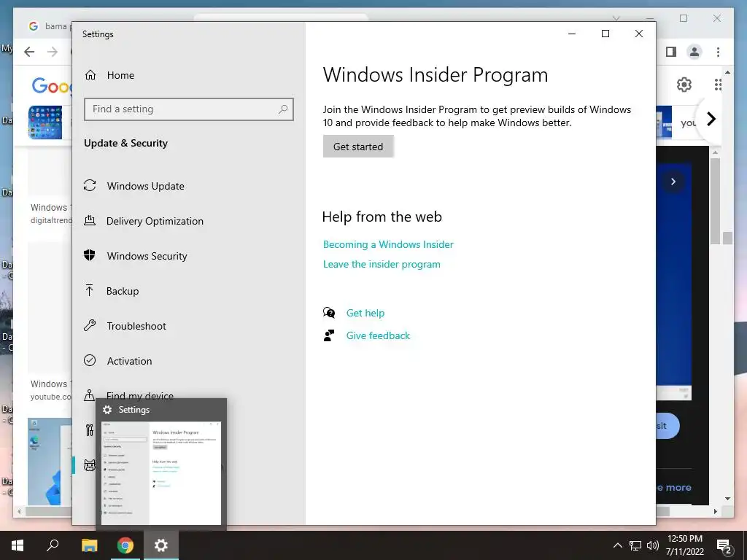Open the Windows Start menu
Screen dimensions: 747x560
tap(18, 545)
